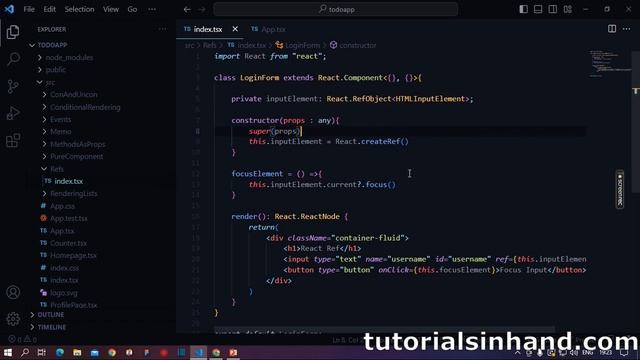640x360 pixels.
Task: Open the Search view in activity bar
Action: [x=13, y=59]
